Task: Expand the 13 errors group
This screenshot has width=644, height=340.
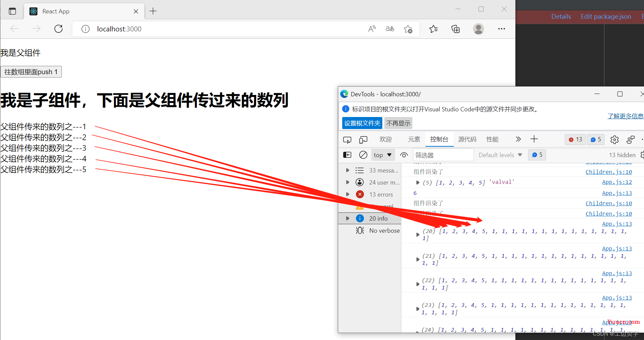Action: (x=348, y=194)
